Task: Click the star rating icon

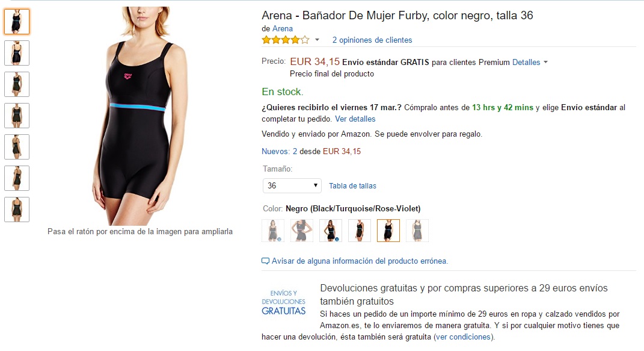Action: [x=286, y=40]
